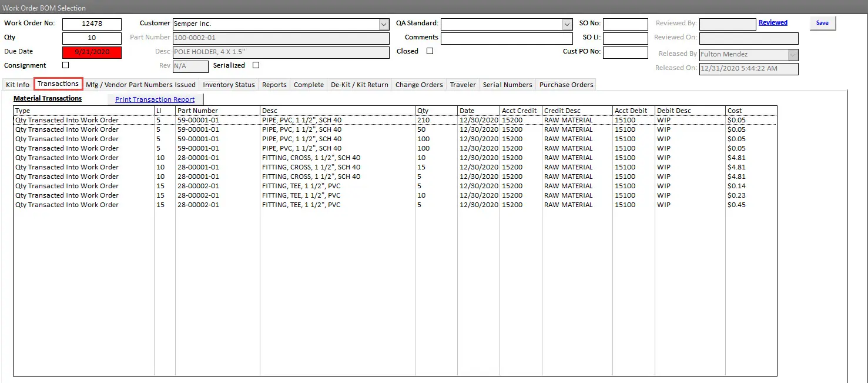
Task: Open the Change Orders tab
Action: pos(419,85)
